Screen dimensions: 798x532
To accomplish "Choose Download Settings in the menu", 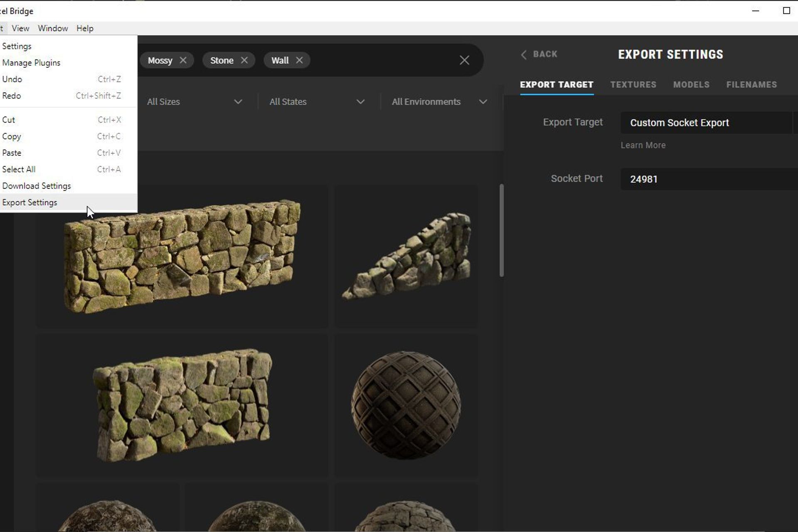I will 36,186.
